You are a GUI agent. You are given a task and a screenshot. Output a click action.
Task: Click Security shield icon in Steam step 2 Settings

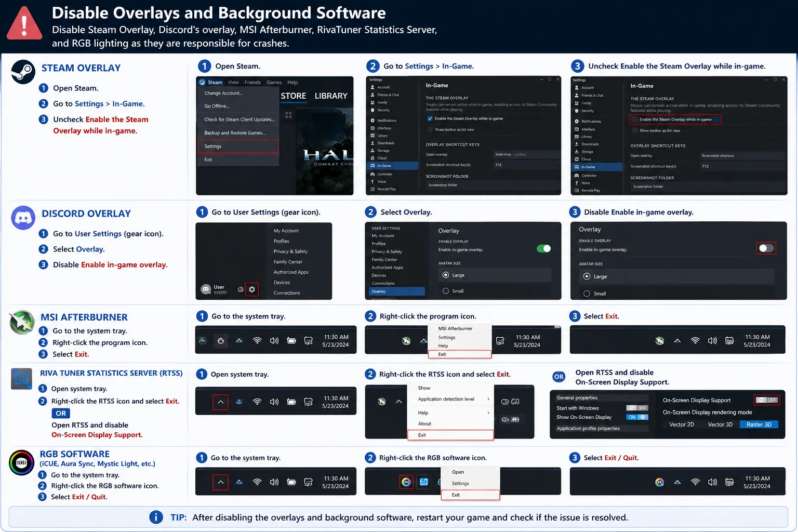point(373,110)
